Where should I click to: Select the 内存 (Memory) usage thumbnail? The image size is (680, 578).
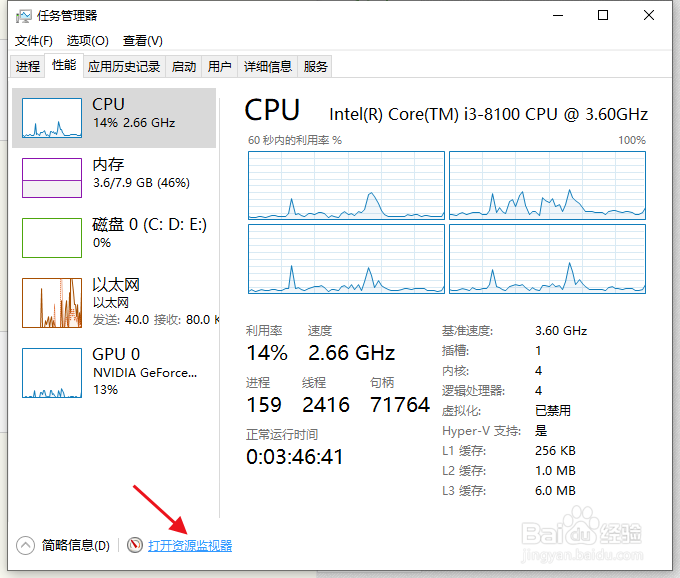tap(52, 177)
